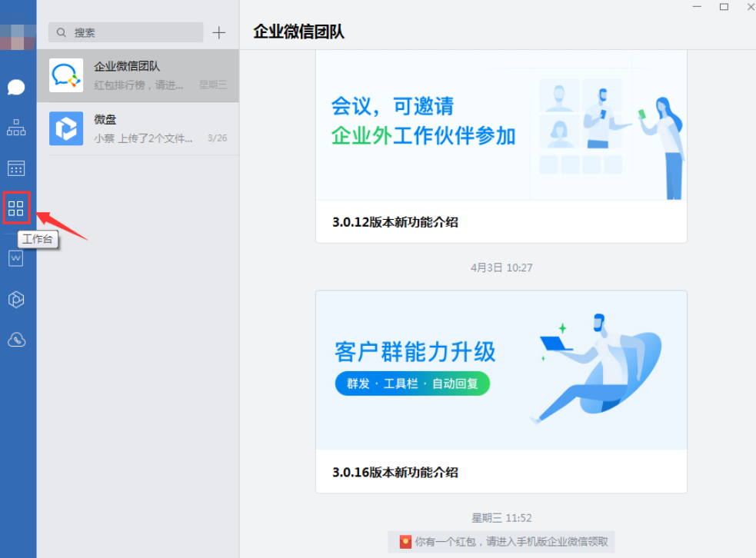Open the Messages chat bubble icon

pyautogui.click(x=16, y=87)
